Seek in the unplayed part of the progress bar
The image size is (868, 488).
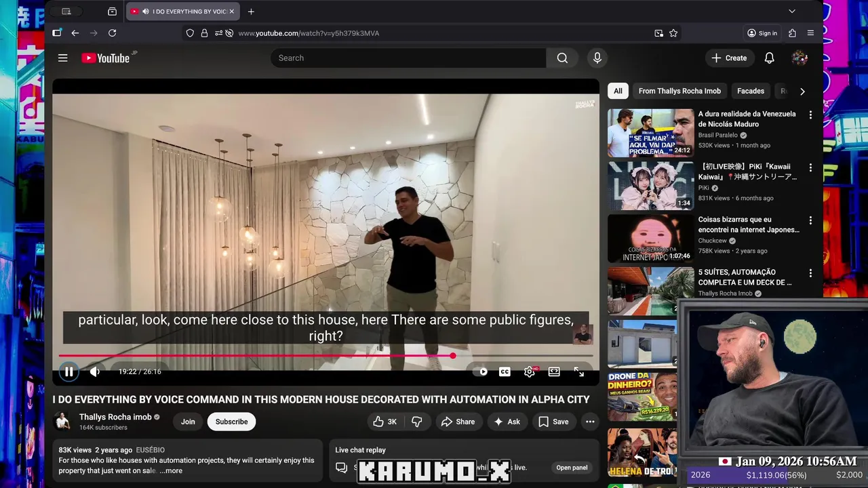(x=524, y=355)
